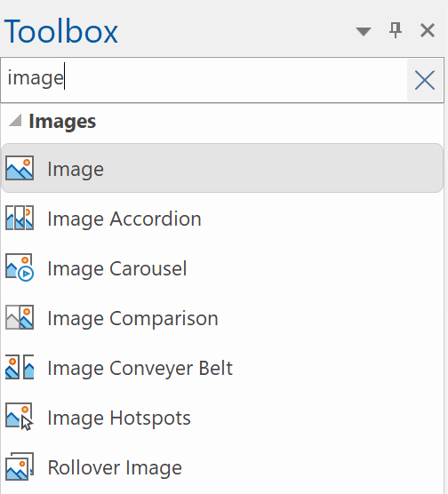Image resolution: width=448 pixels, height=494 pixels.
Task: Select the Image Carousel label
Action: 117,268
